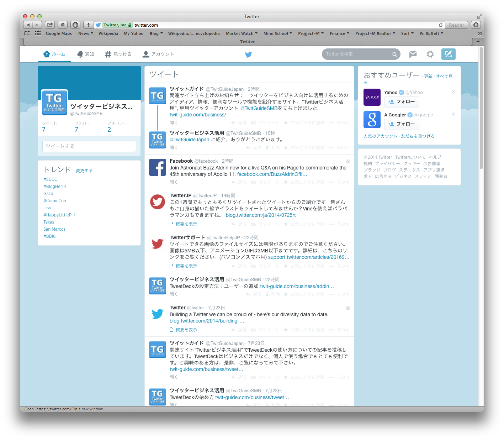Click フォロワー count in profile card
Screen dimensions: 504x440
coord(117,126)
